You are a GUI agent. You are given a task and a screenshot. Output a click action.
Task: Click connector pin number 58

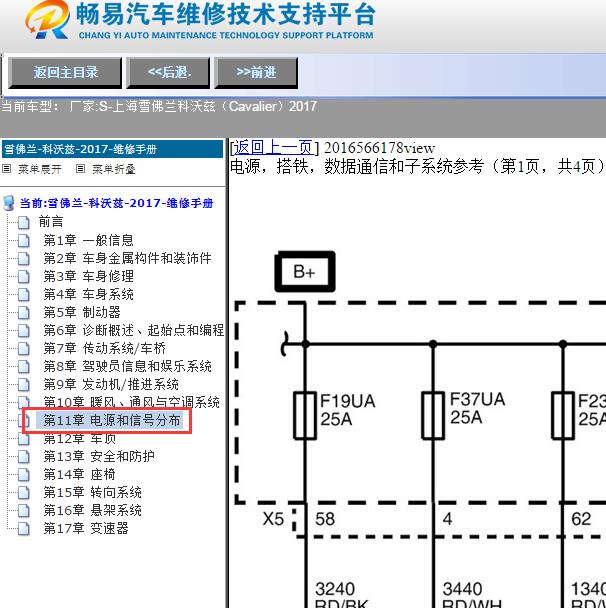point(325,519)
